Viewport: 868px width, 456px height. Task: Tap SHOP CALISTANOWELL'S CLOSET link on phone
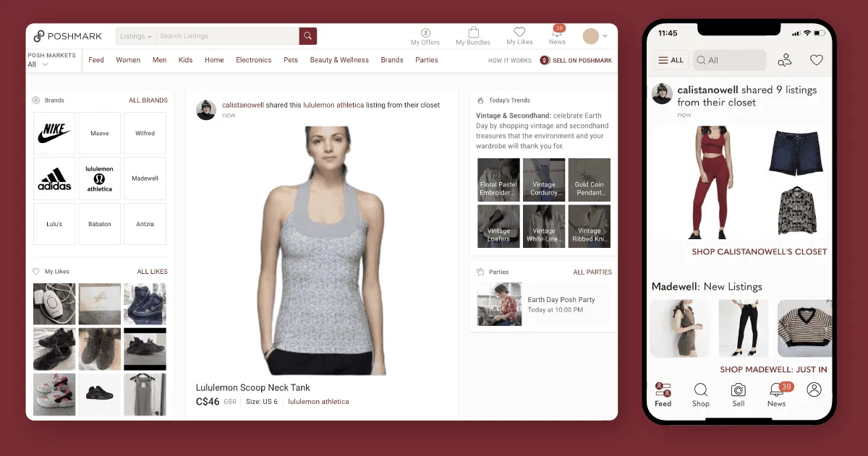click(759, 252)
